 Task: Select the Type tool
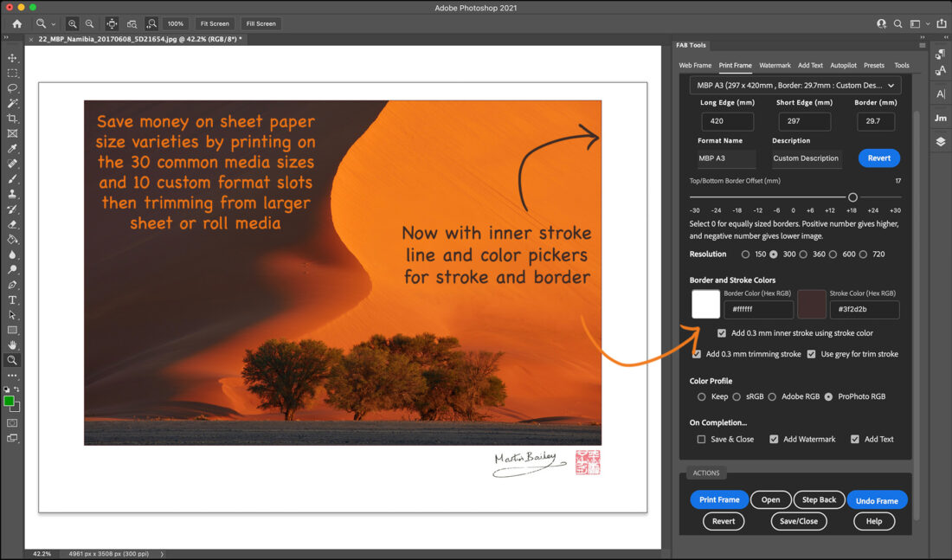[x=12, y=300]
